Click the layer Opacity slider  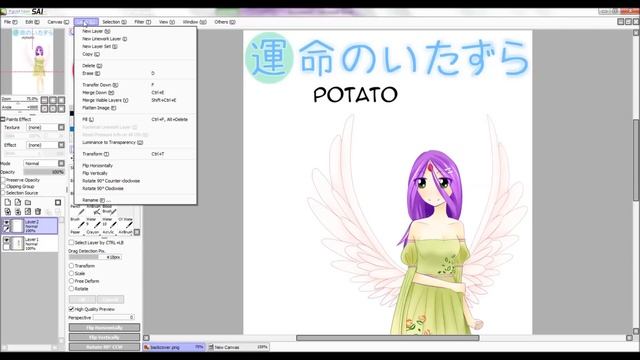pos(44,172)
